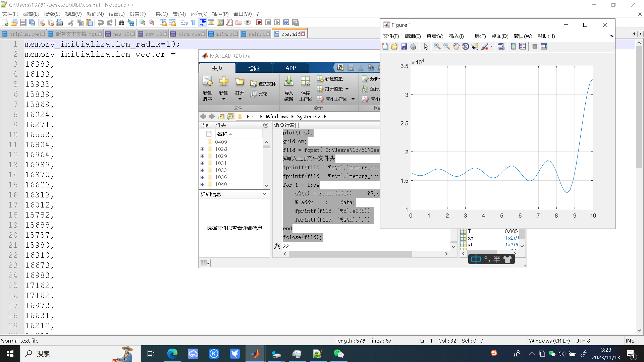Image resolution: width=644 pixels, height=362 pixels.
Task: Click Notepad++ find binoculars icon
Action: tap(121, 22)
